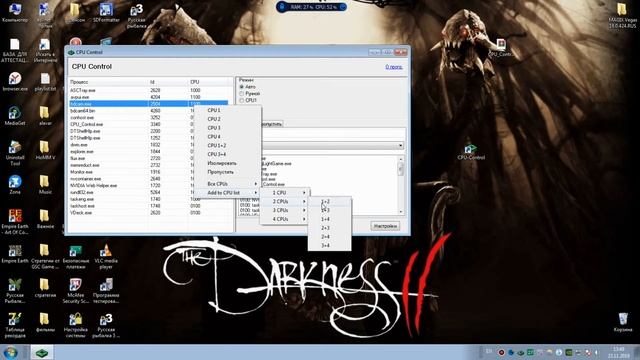Sort by the Процесс column header

[x=108, y=82]
